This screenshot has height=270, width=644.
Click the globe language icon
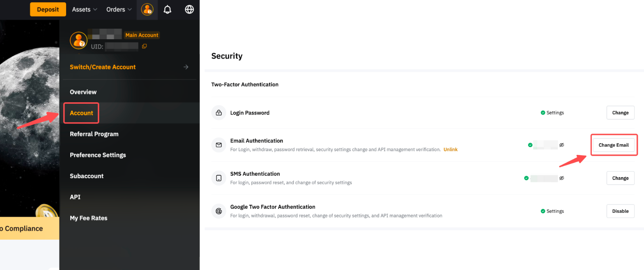189,9
